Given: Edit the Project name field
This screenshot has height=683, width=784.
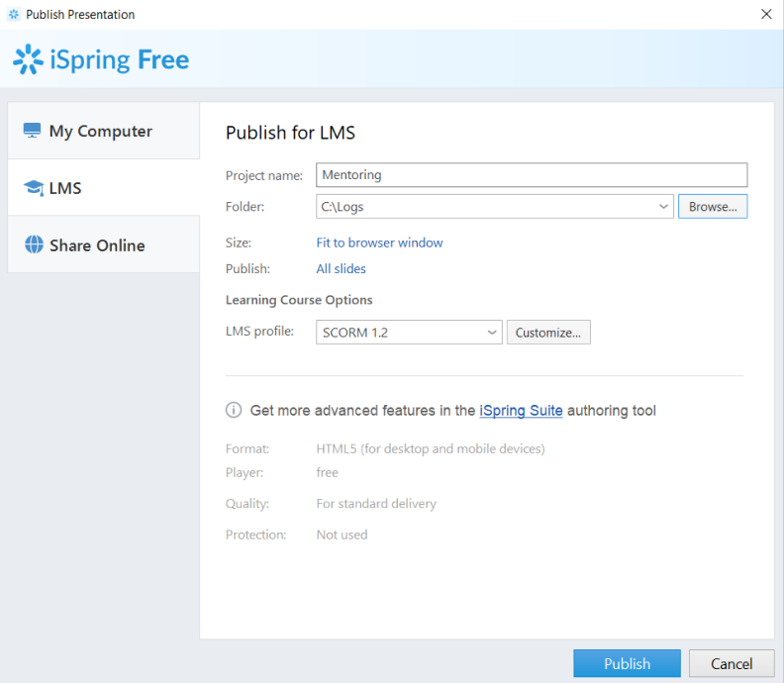Looking at the screenshot, I should [532, 175].
